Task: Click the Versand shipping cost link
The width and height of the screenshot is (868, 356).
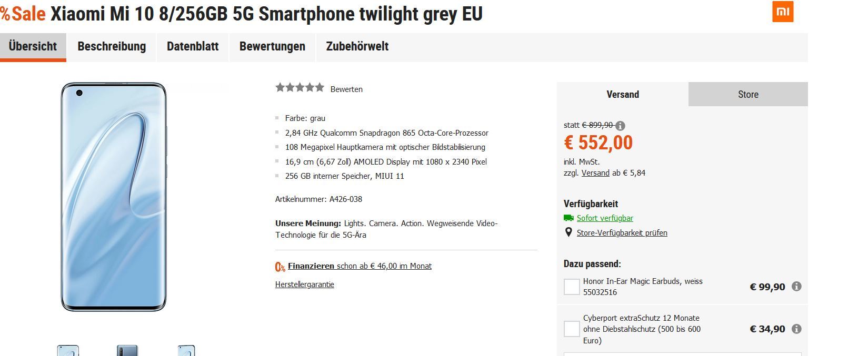Action: pyautogui.click(x=595, y=173)
